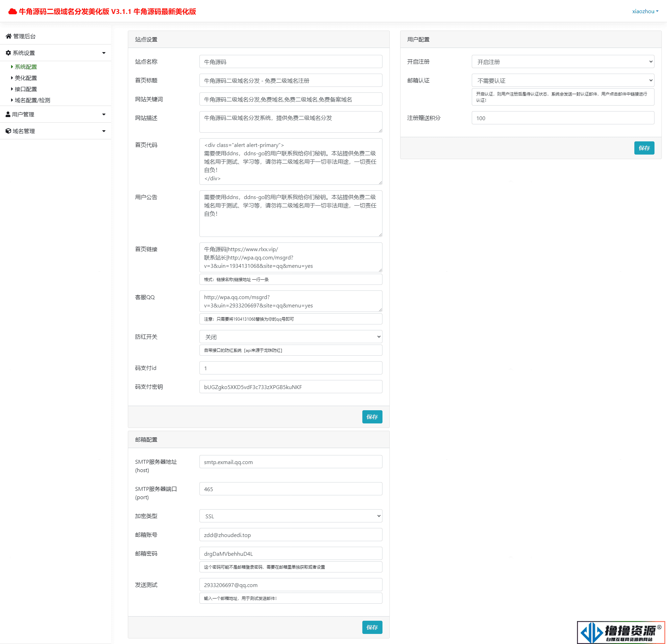Click the 站点设置 panel header

[259, 39]
